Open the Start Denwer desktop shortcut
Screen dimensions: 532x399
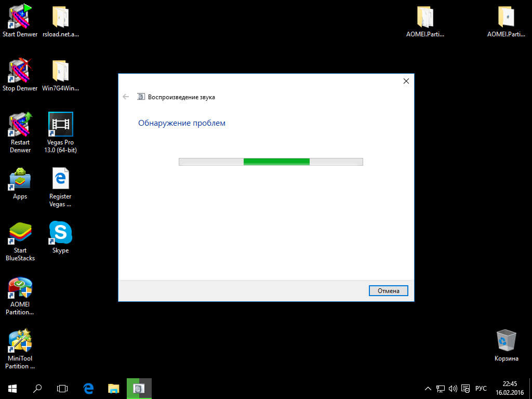click(20, 18)
